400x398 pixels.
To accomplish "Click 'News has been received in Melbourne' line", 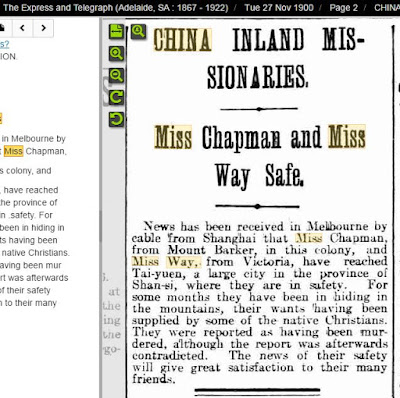I will click(265, 226).
